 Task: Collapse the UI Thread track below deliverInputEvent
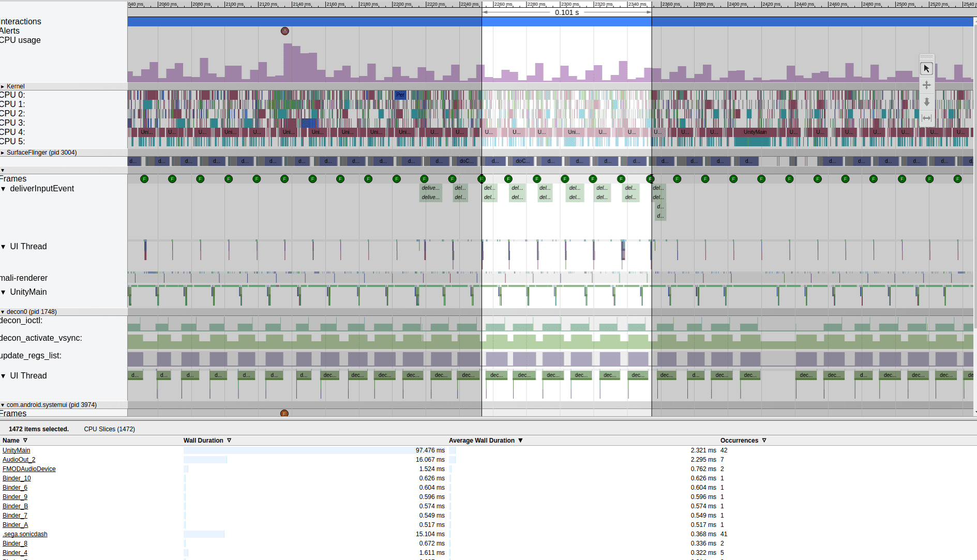click(4, 247)
